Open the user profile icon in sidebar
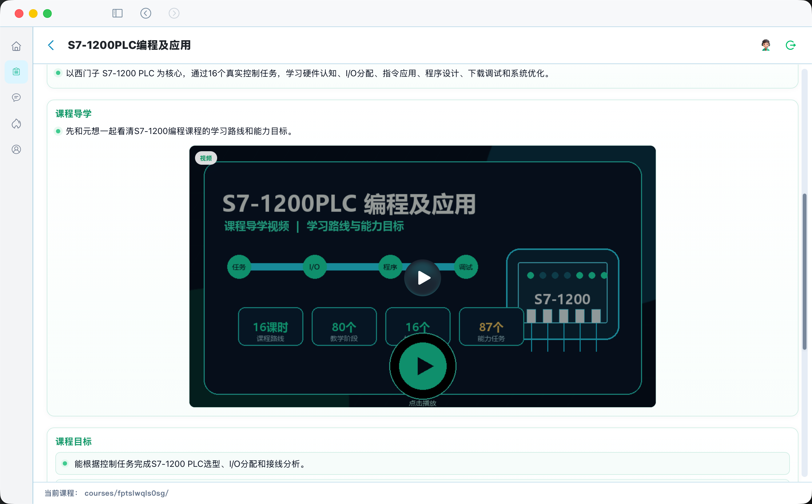Screen dimensions: 812x504 (16, 149)
